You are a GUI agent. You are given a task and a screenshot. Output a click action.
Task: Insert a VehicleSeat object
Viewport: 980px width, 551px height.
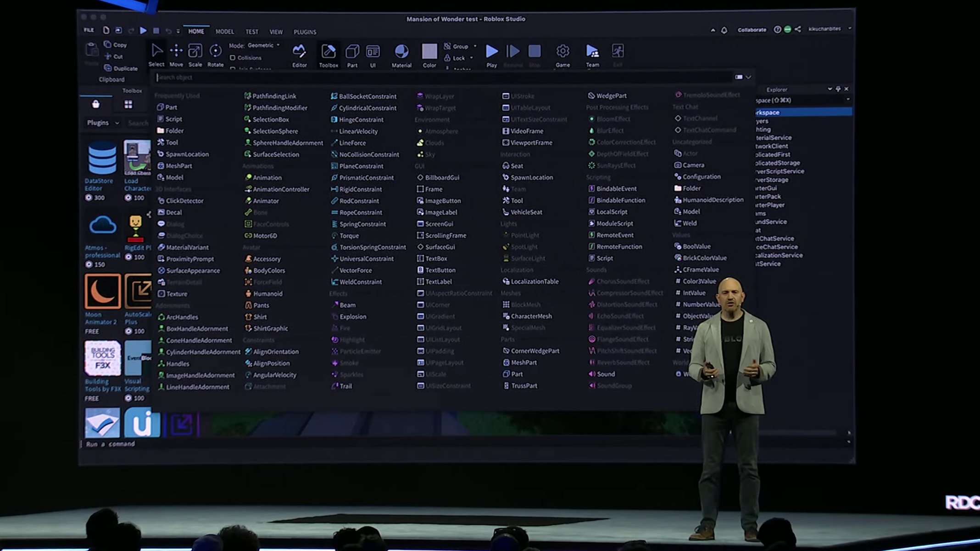[x=522, y=212]
